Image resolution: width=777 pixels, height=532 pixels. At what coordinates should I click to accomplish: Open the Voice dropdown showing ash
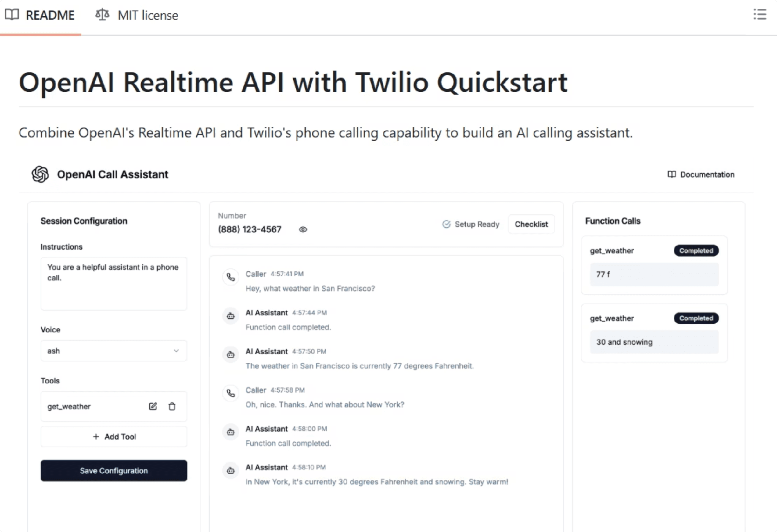pyautogui.click(x=114, y=351)
